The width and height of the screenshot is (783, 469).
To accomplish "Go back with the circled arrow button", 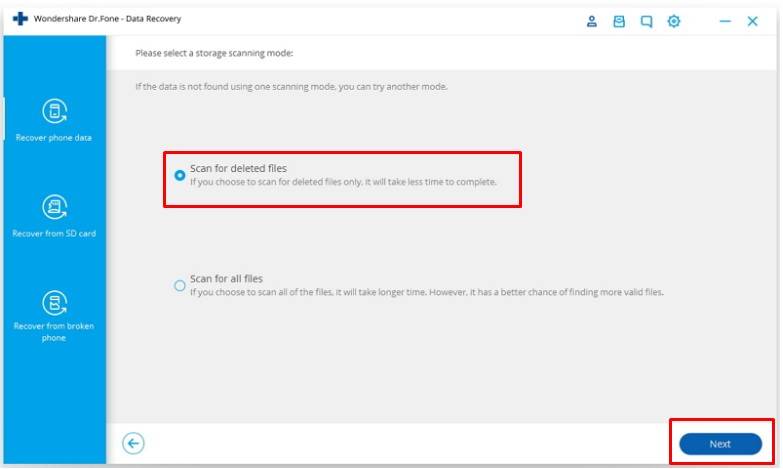I will click(x=133, y=443).
